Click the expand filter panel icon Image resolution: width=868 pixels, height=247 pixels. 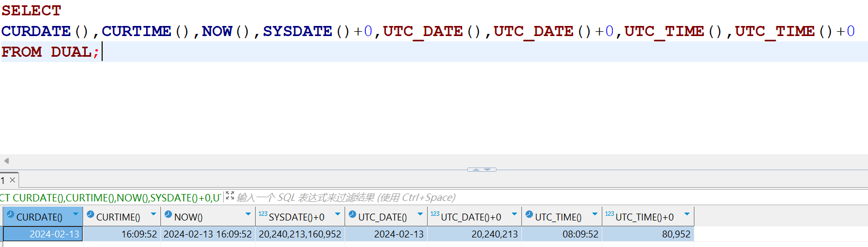point(230,196)
